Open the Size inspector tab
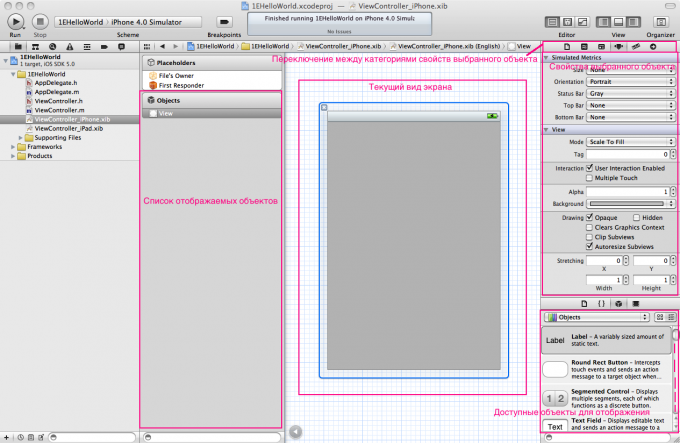The height and width of the screenshot is (443, 680). point(636,46)
